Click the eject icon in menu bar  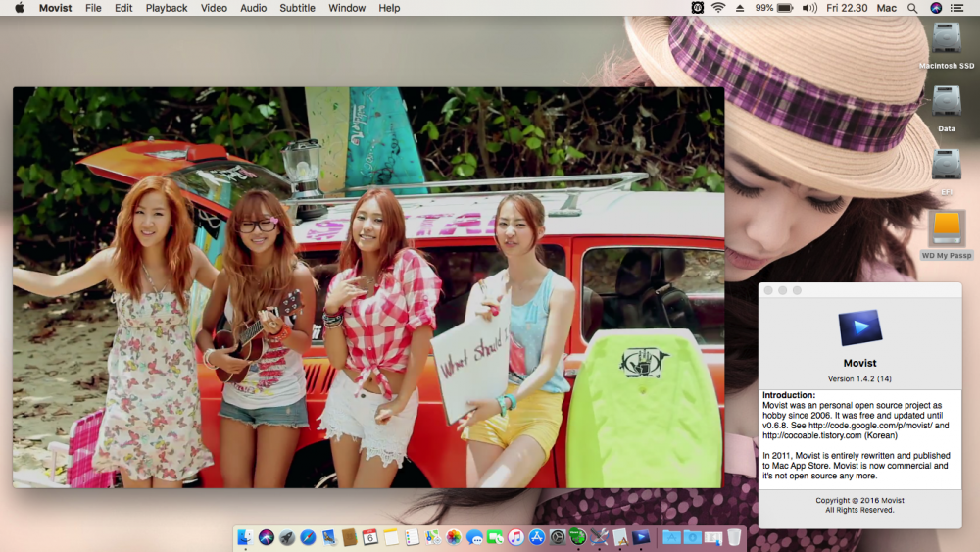click(x=739, y=8)
